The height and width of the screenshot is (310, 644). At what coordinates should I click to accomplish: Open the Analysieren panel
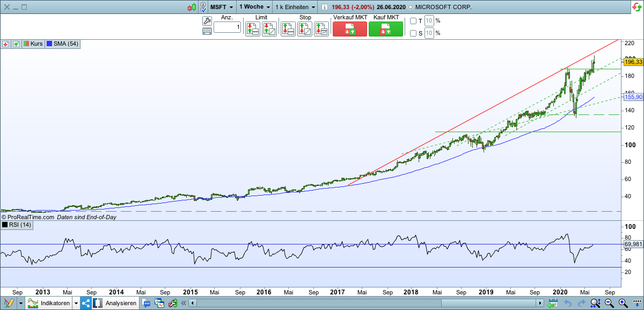(118, 302)
